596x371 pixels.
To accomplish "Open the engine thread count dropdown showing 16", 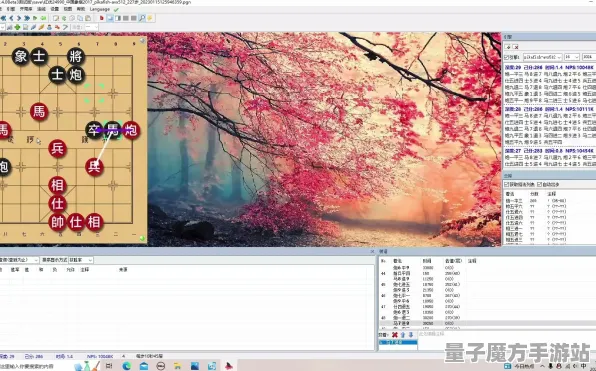I will pyautogui.click(x=571, y=57).
